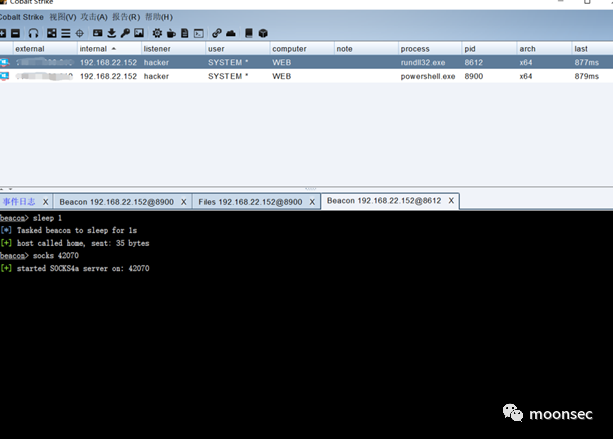Open manage web server cloud icon
This screenshot has width=613, height=439.
point(231,33)
